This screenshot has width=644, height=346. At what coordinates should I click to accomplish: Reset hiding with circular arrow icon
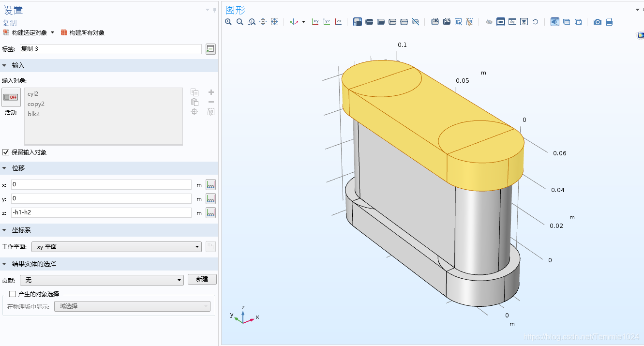(x=535, y=22)
